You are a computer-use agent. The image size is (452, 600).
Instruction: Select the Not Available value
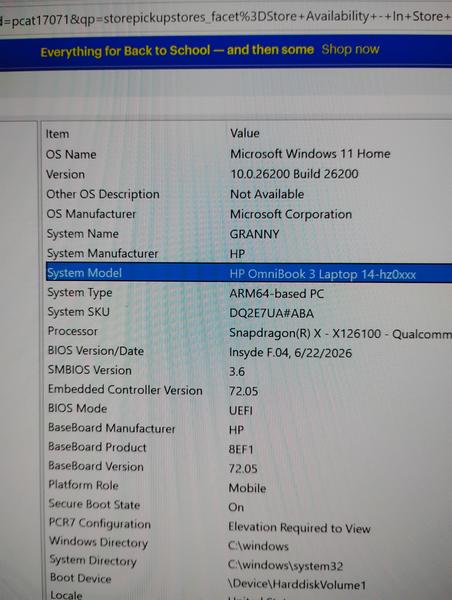tap(267, 194)
